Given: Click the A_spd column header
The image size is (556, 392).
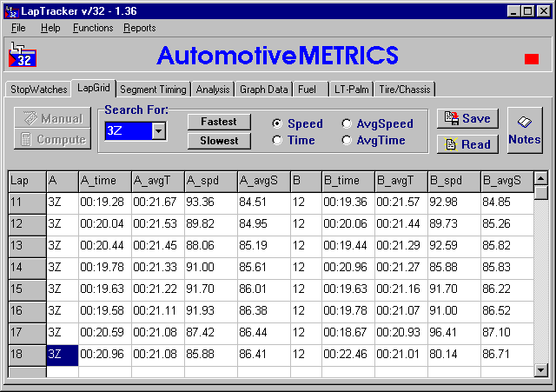Looking at the screenshot, I should pos(210,182).
